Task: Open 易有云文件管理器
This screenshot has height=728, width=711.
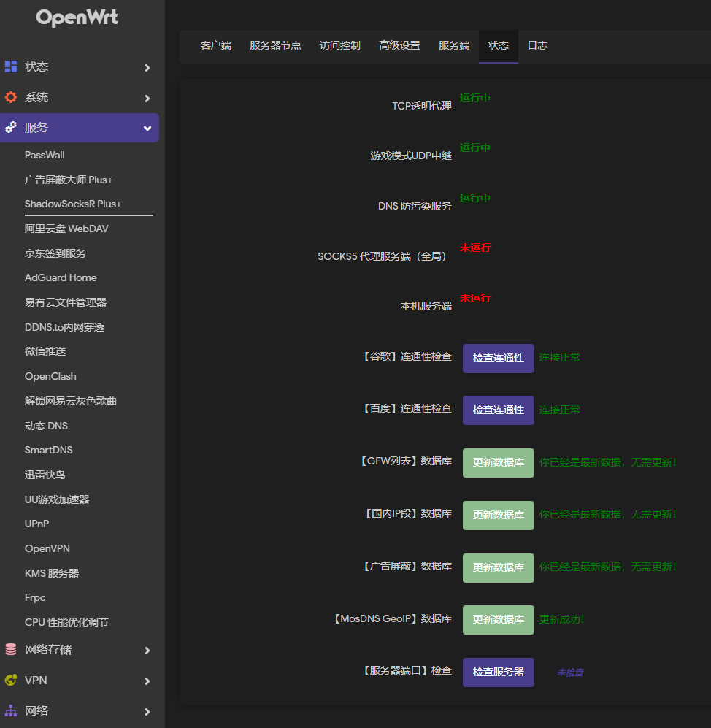Action: pos(66,302)
